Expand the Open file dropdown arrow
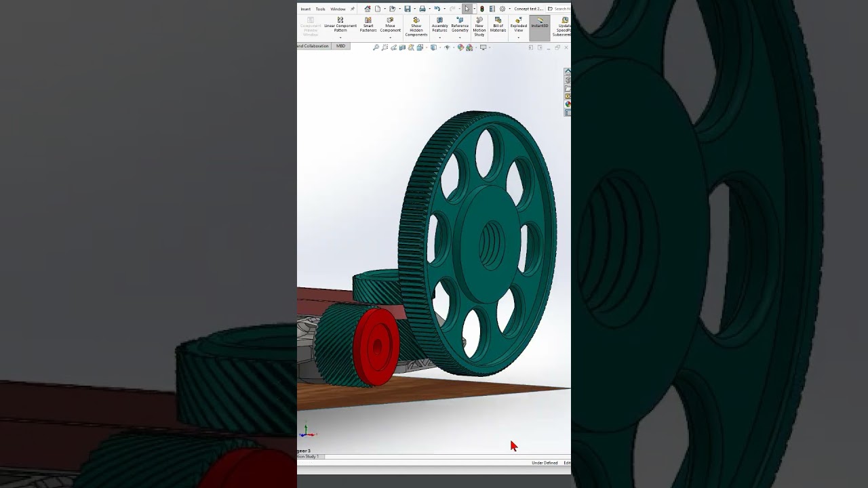Viewport: 868px width, 488px height. click(399, 9)
